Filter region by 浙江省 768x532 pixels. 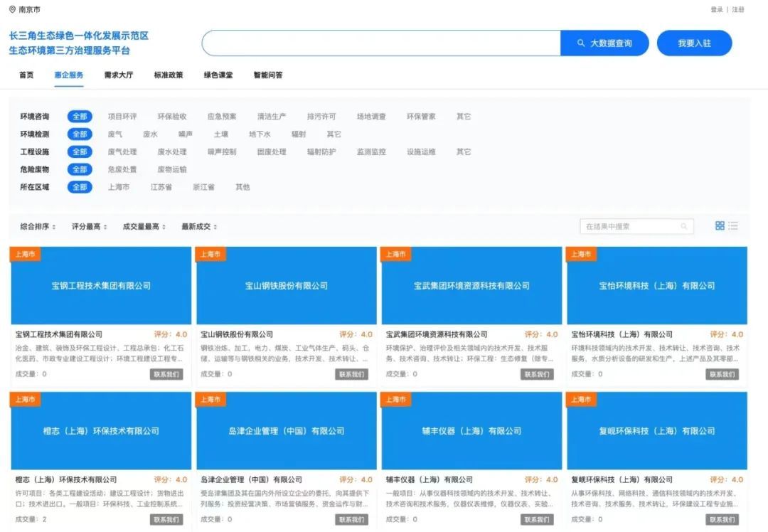(204, 187)
